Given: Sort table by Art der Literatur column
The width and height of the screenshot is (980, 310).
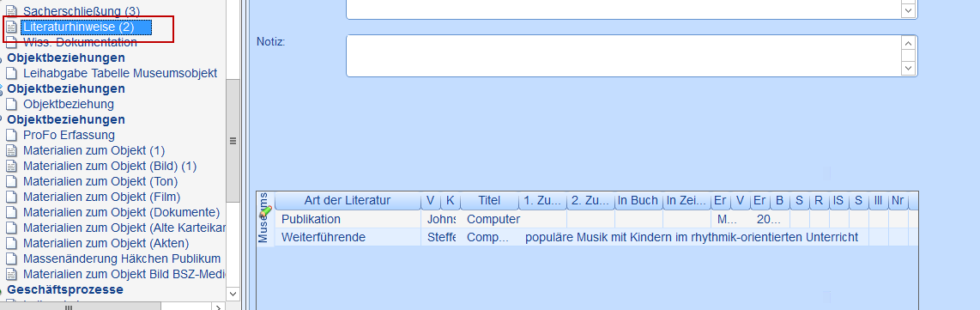Looking at the screenshot, I should pos(348,201).
